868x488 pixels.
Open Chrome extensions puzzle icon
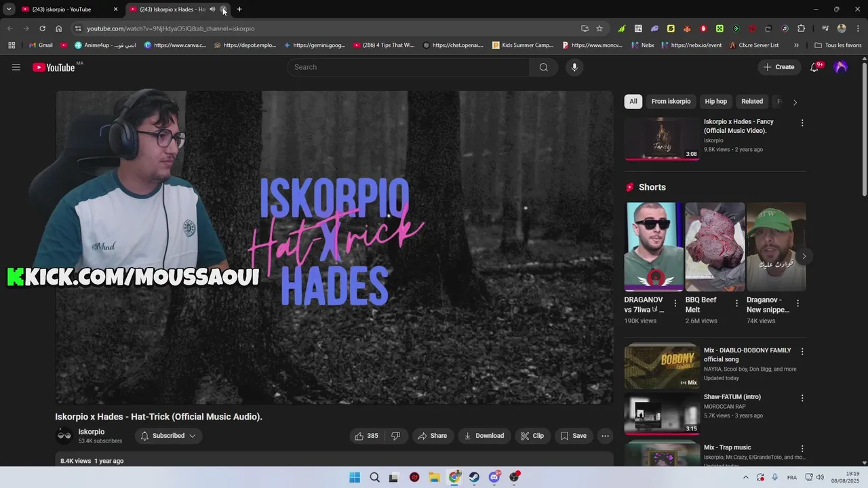tap(802, 28)
